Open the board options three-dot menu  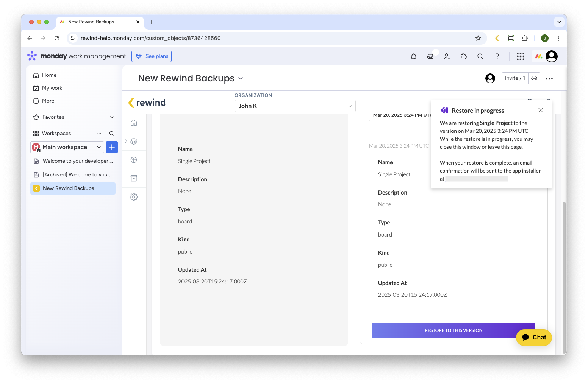coord(549,79)
